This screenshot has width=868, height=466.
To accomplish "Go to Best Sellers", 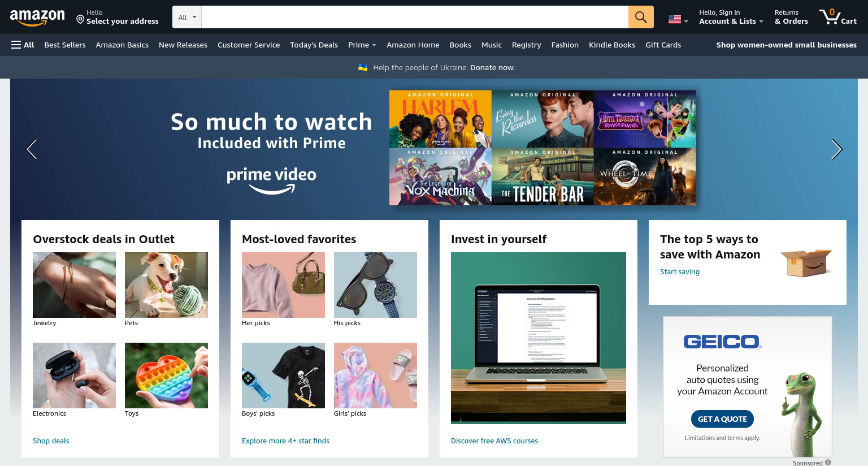I will pos(65,45).
